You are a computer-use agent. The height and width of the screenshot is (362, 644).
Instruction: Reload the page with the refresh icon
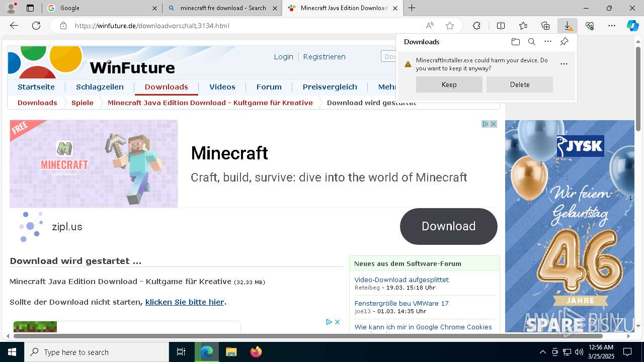pos(36,26)
